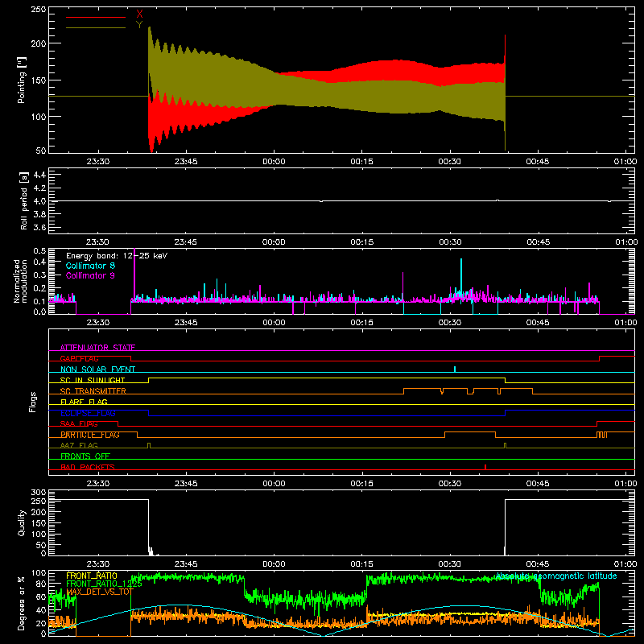Click the 'Normalized modulation' axis label
The height and width of the screenshot is (644, 644).
(x=20, y=281)
